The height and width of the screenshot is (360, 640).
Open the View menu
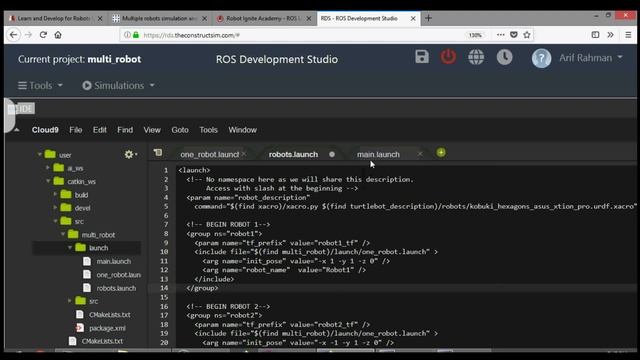click(152, 130)
